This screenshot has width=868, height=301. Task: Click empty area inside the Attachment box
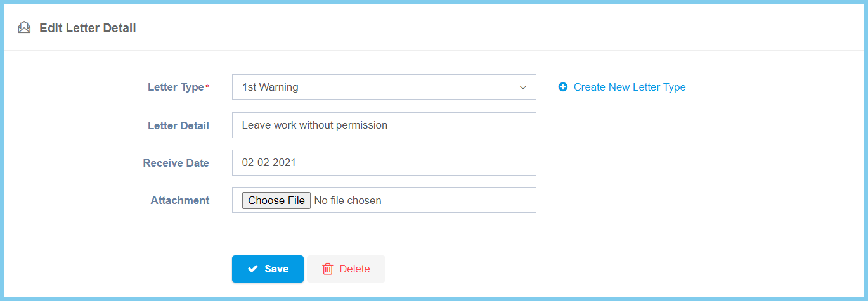[463, 200]
